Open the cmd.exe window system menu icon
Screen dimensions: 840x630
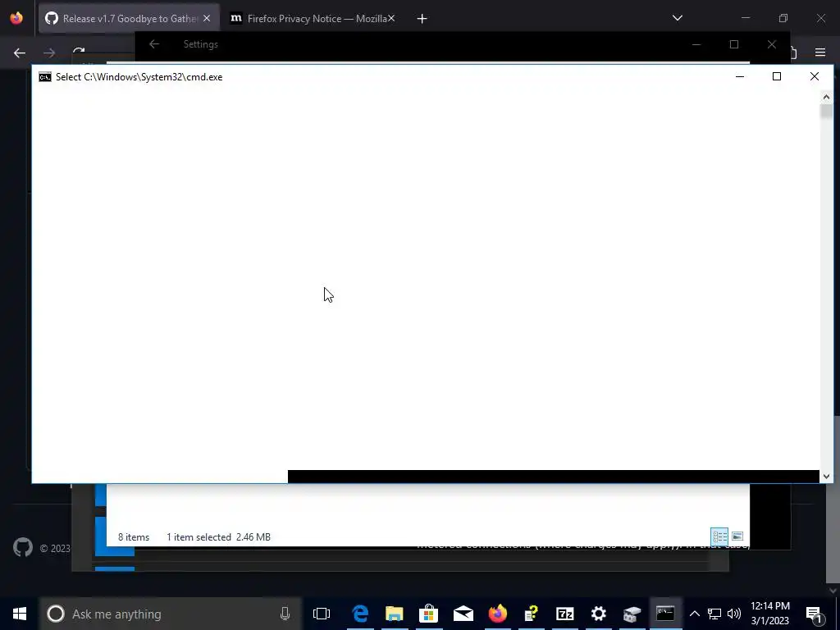pos(45,77)
